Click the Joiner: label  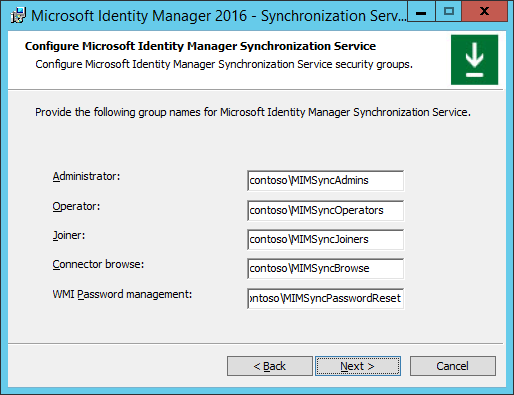point(69,235)
